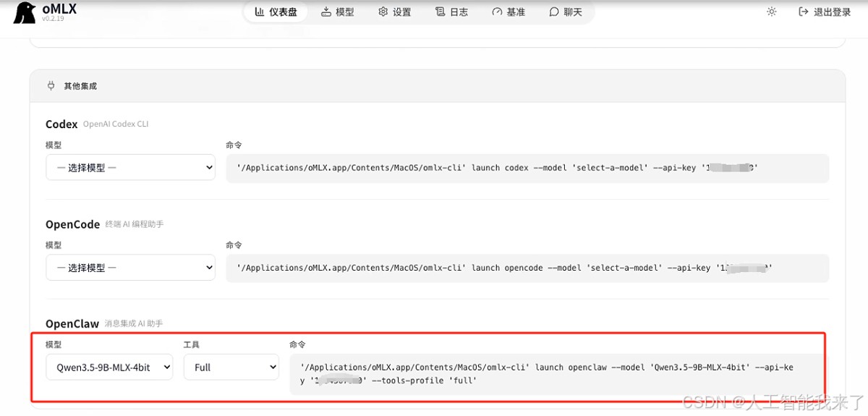Screen dimensions: 868x416
Task: Click the 其他集成 section title
Action: click(x=80, y=86)
